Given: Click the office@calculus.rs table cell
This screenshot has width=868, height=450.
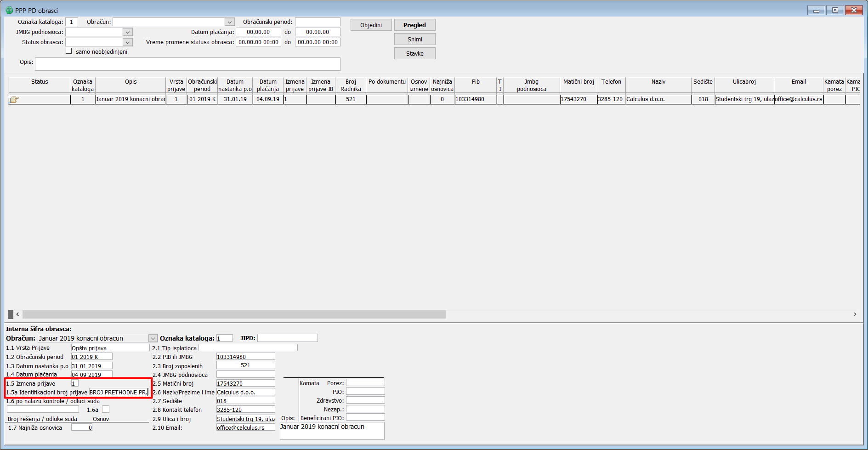Looking at the screenshot, I should tap(799, 99).
